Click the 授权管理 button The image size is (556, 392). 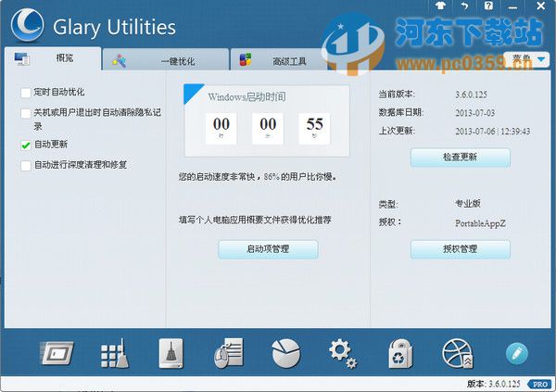click(x=461, y=249)
